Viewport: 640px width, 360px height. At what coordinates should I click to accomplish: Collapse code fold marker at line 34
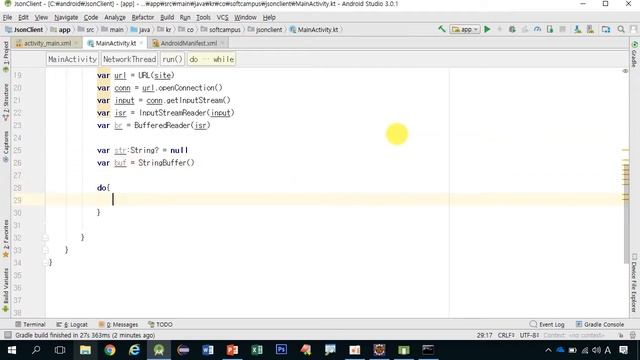coord(46,262)
